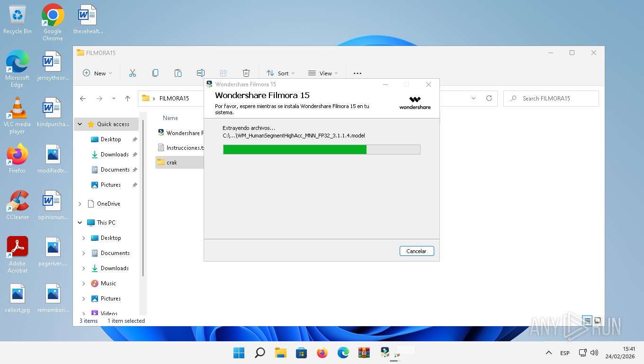Open VLC media player shortcut
Screen dimensions: 644x364
[18, 116]
